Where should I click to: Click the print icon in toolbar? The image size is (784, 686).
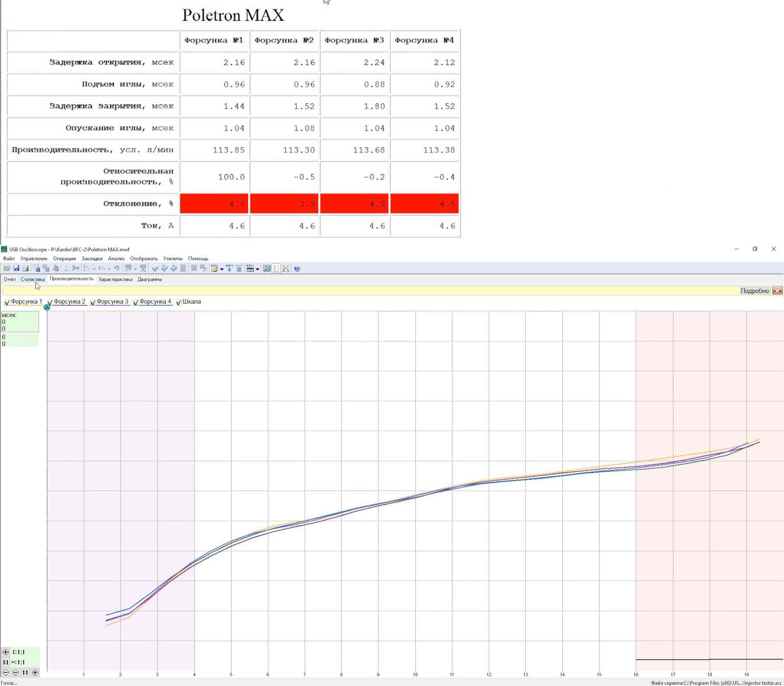coord(26,268)
